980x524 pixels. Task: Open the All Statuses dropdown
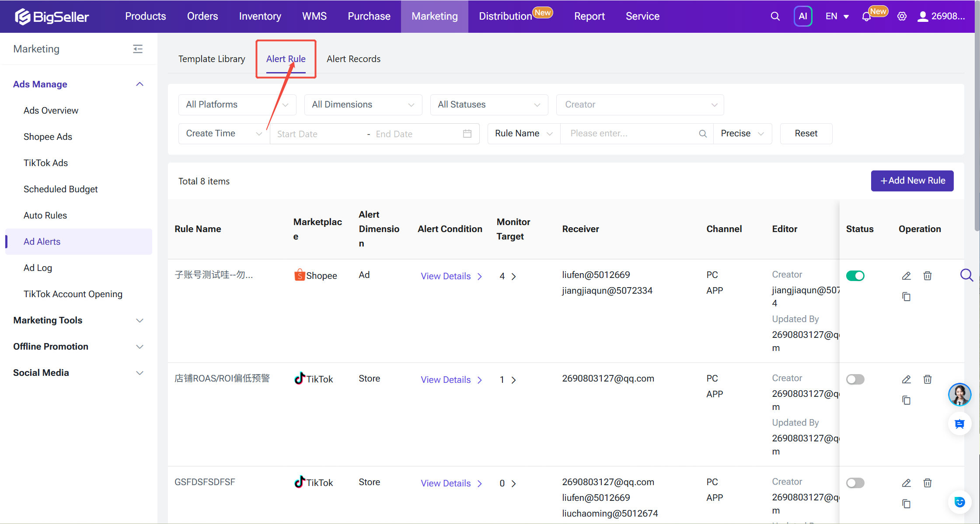(x=489, y=105)
